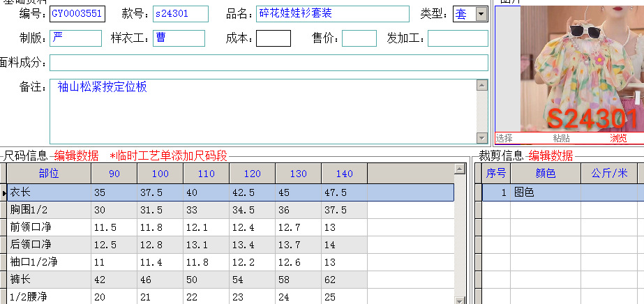Click the size table scrollbar up arrow
Viewport: 644px width, 304px height.
click(x=460, y=169)
